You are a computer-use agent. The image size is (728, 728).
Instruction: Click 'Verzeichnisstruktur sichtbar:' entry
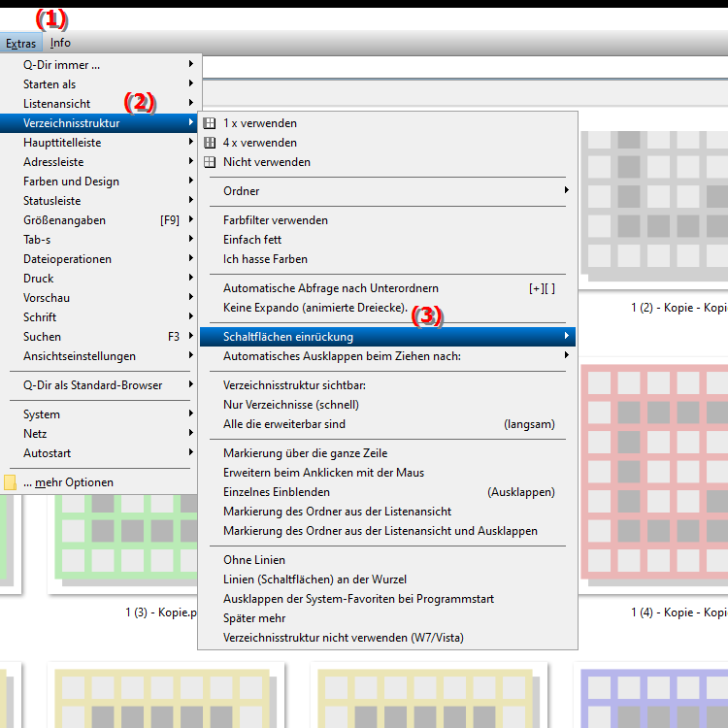pyautogui.click(x=387, y=385)
